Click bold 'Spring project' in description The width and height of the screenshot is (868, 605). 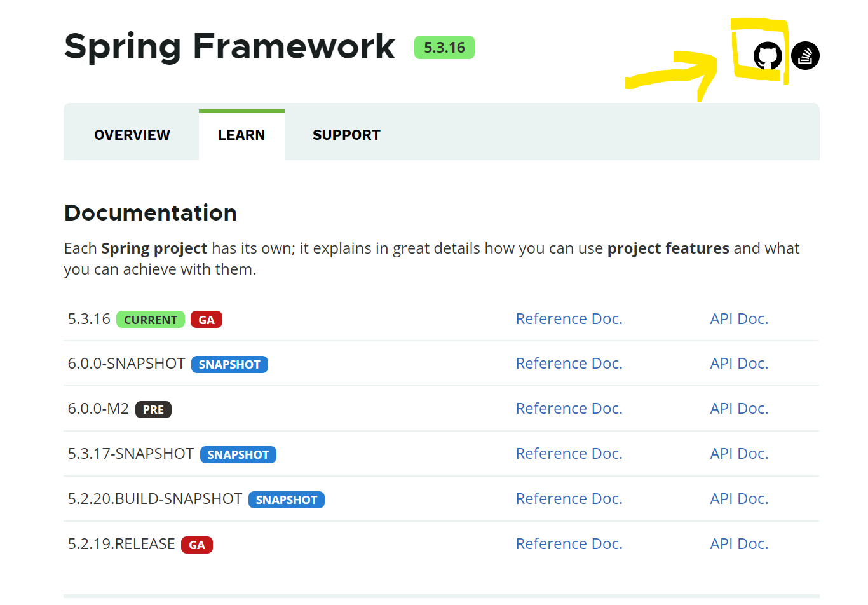154,248
